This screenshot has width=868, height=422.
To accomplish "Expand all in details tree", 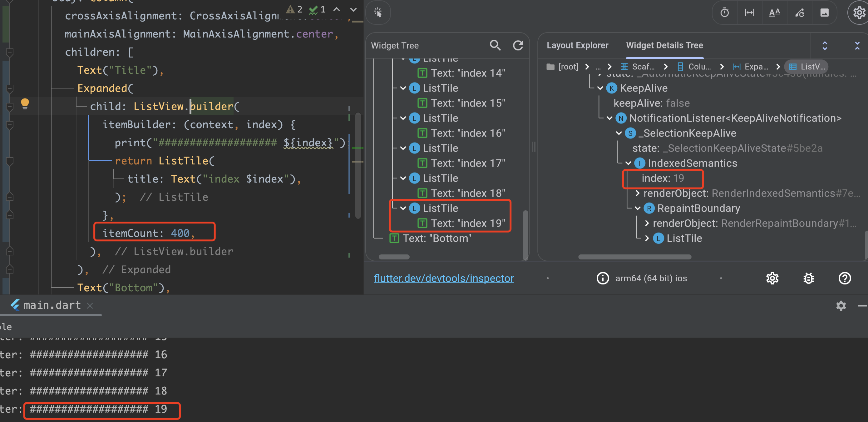I will tap(825, 46).
